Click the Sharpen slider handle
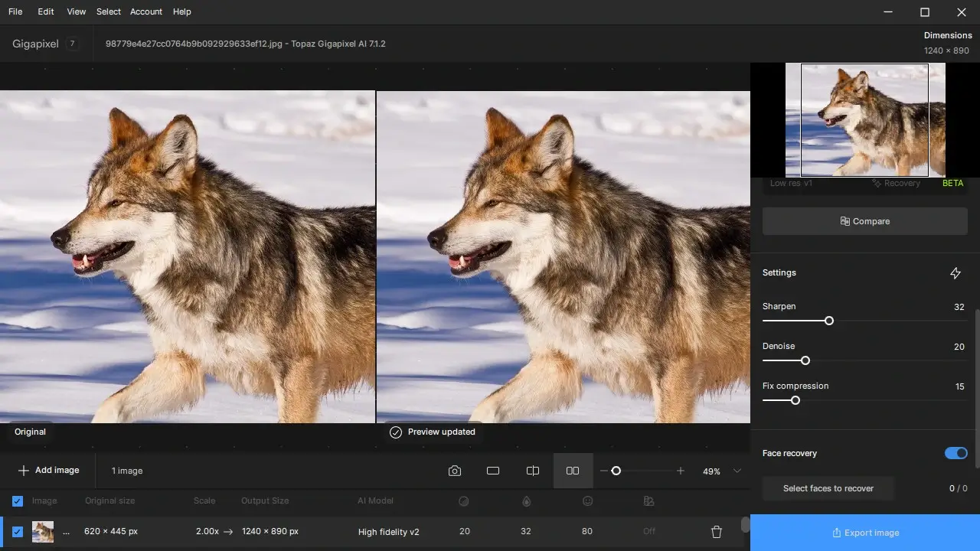Viewport: 980px width, 551px height. click(x=828, y=321)
